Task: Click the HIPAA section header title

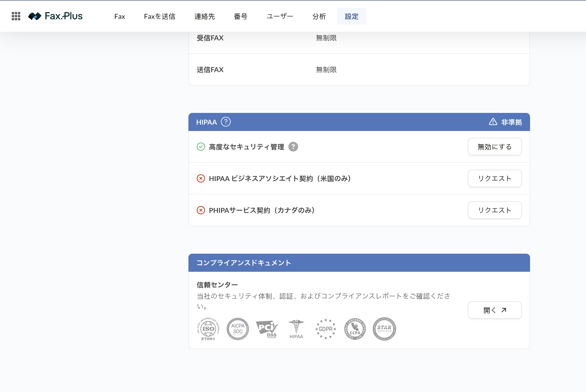Action: coord(206,122)
